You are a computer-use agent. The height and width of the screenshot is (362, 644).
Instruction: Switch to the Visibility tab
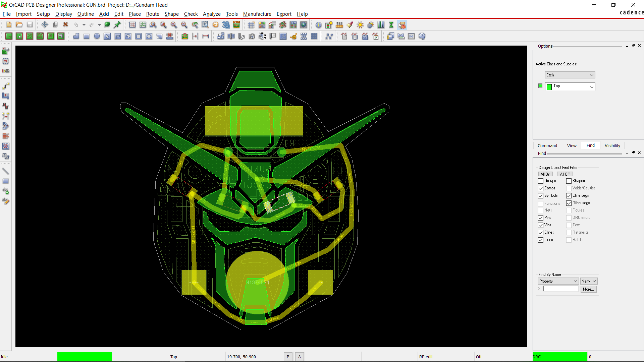pyautogui.click(x=612, y=145)
